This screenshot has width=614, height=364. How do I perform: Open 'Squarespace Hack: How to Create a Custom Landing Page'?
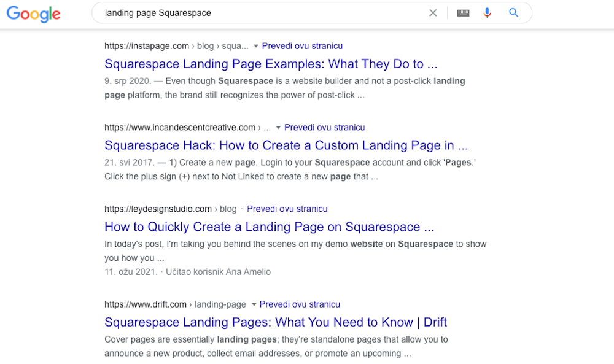pos(286,145)
